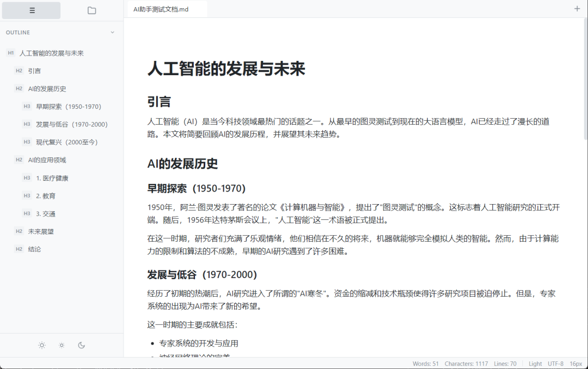Click the main title 人工智能的发展与未来 in editor

coord(226,69)
